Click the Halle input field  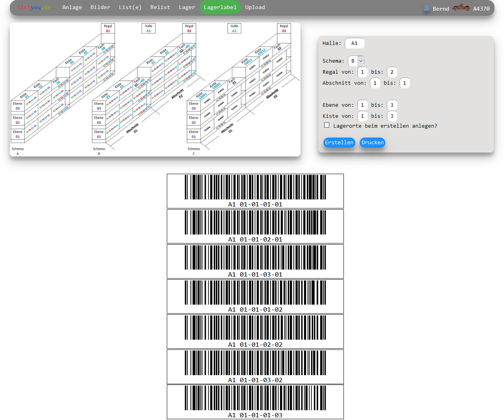pos(355,43)
